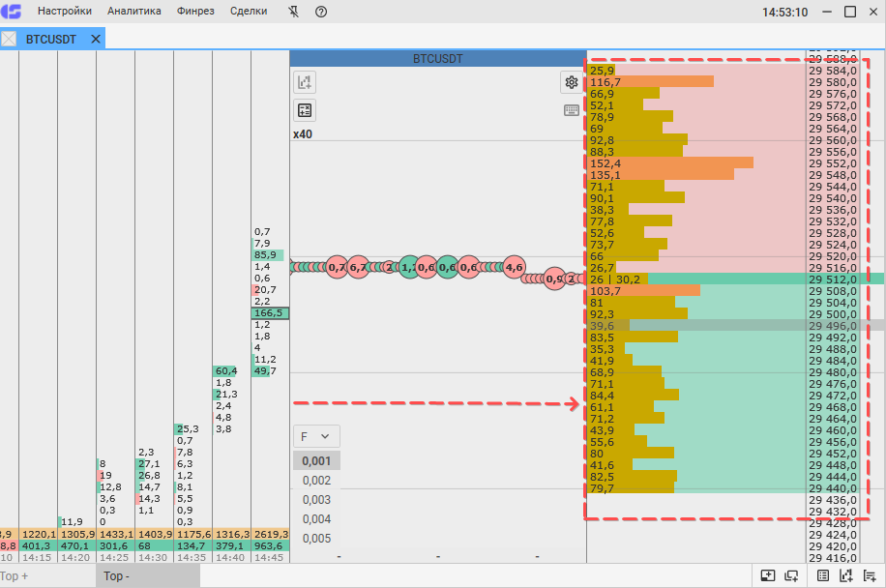Click the help question mark icon
886x588 pixels.
click(321, 12)
